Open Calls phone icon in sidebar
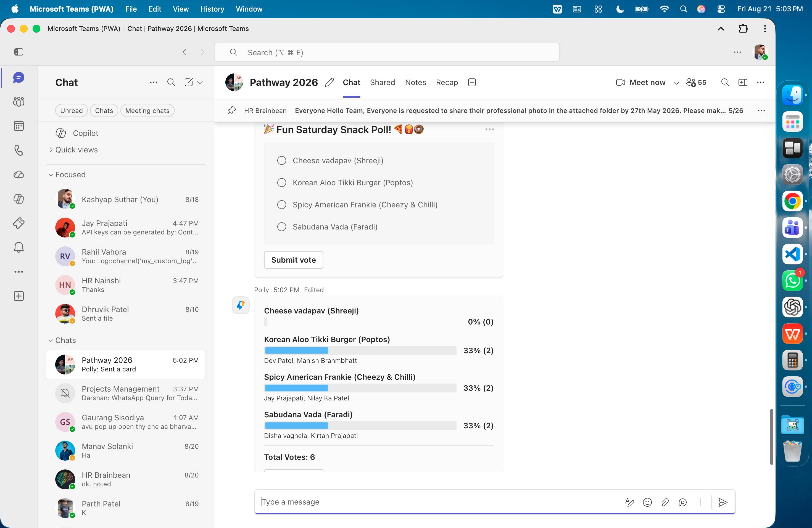The width and height of the screenshot is (812, 528). [19, 151]
